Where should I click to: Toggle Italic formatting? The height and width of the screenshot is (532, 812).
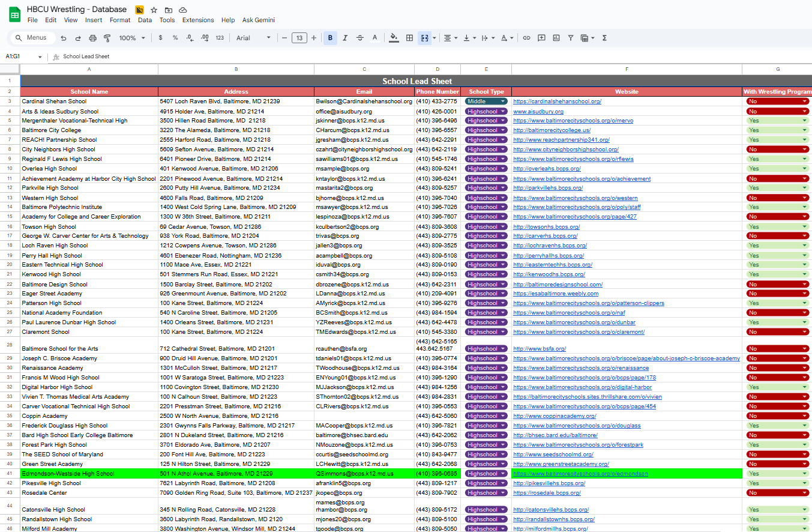[344, 38]
